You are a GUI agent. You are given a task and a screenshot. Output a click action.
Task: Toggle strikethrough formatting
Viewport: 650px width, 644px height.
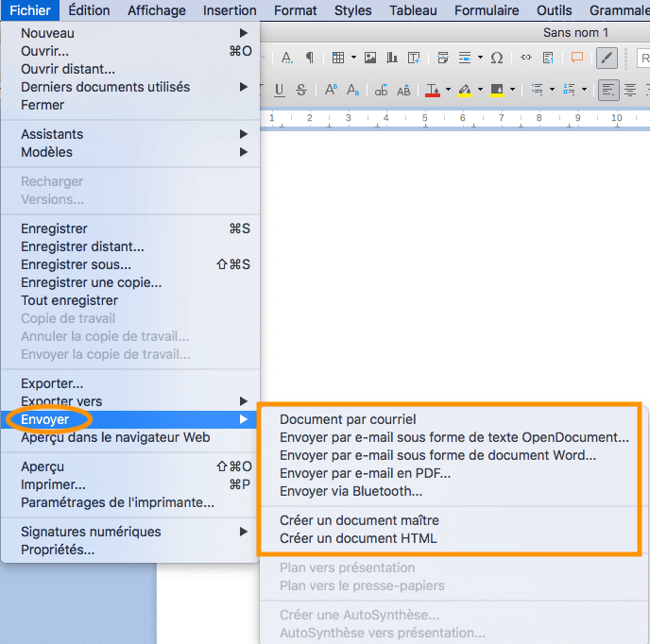point(301,91)
